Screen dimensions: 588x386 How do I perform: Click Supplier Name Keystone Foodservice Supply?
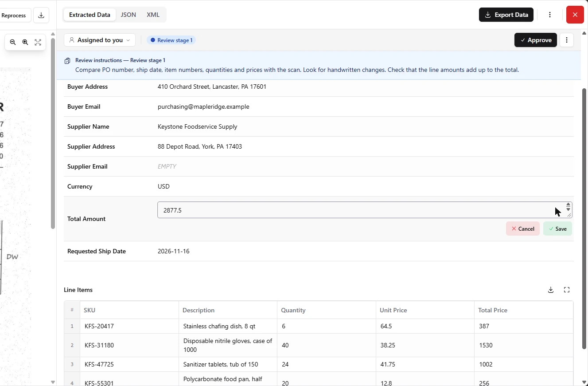tap(198, 126)
